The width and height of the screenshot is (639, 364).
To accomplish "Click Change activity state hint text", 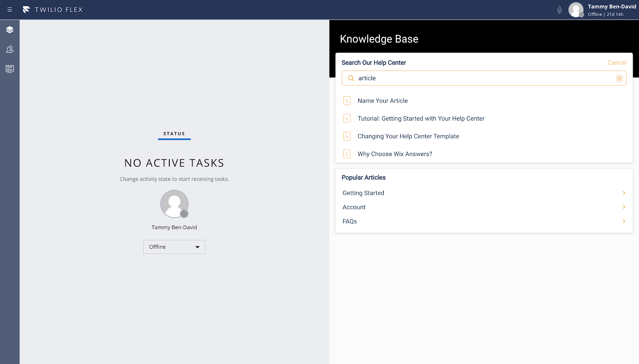I will point(174,179).
